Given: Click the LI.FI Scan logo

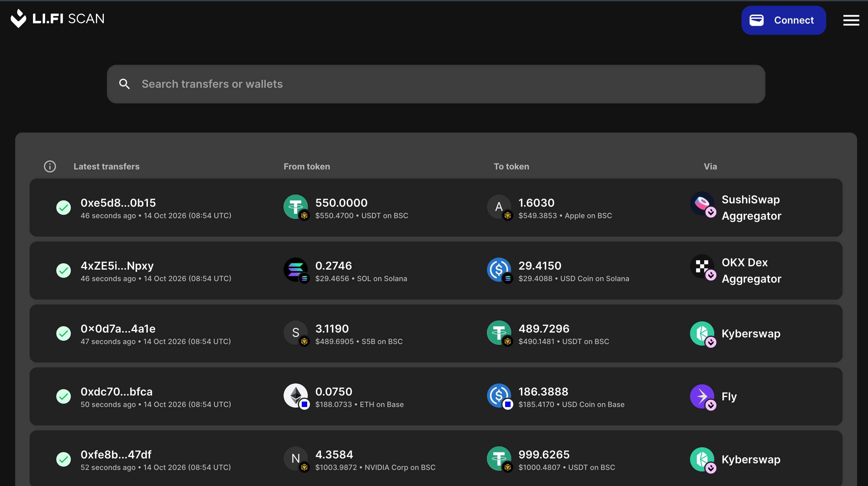Looking at the screenshot, I should (x=57, y=18).
